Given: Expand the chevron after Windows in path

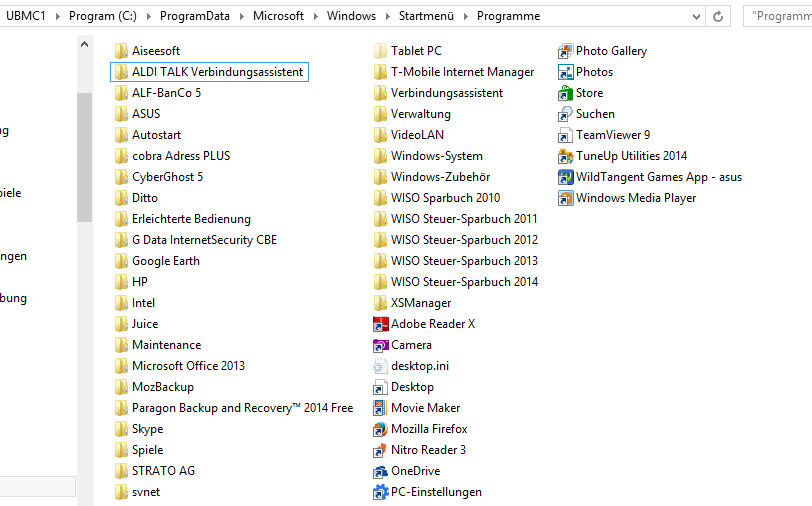Looking at the screenshot, I should point(387,17).
